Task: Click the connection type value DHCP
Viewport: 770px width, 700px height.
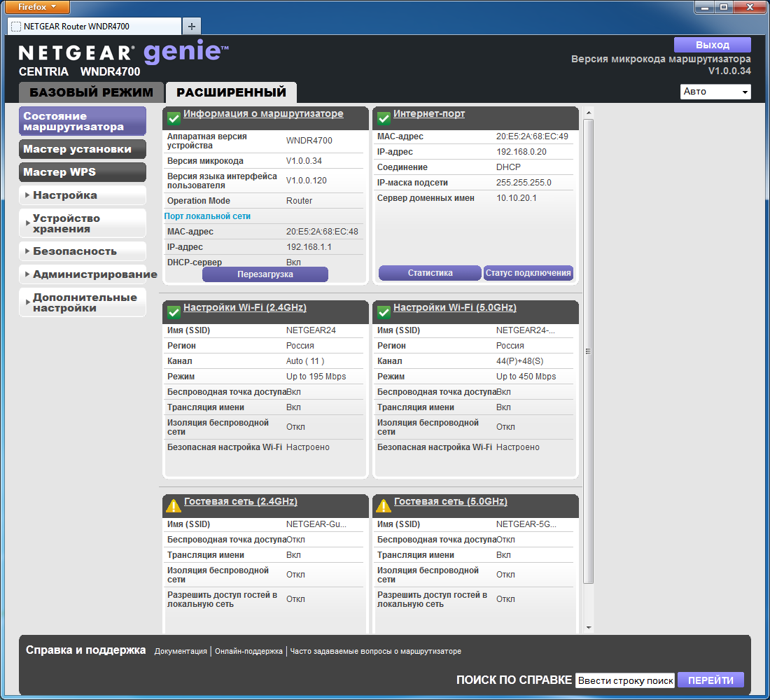Action: (x=508, y=167)
